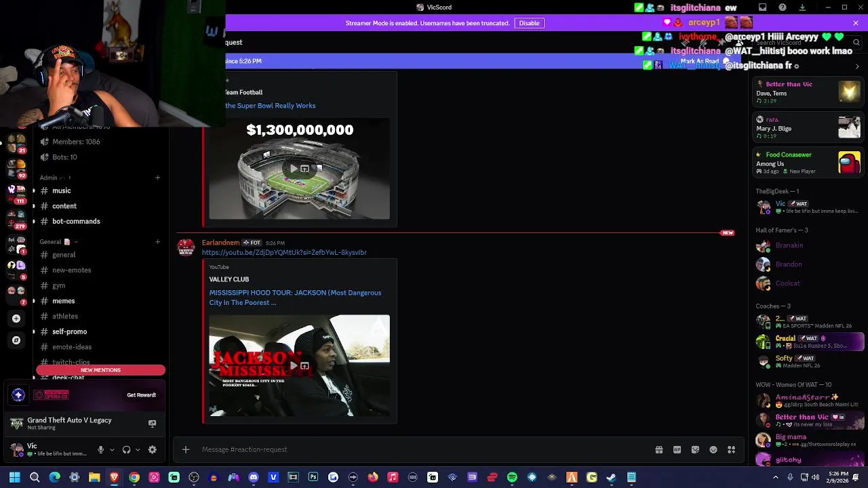This screenshot has width=868, height=488.
Task: Open microphone input options arrow
Action: [x=112, y=449]
